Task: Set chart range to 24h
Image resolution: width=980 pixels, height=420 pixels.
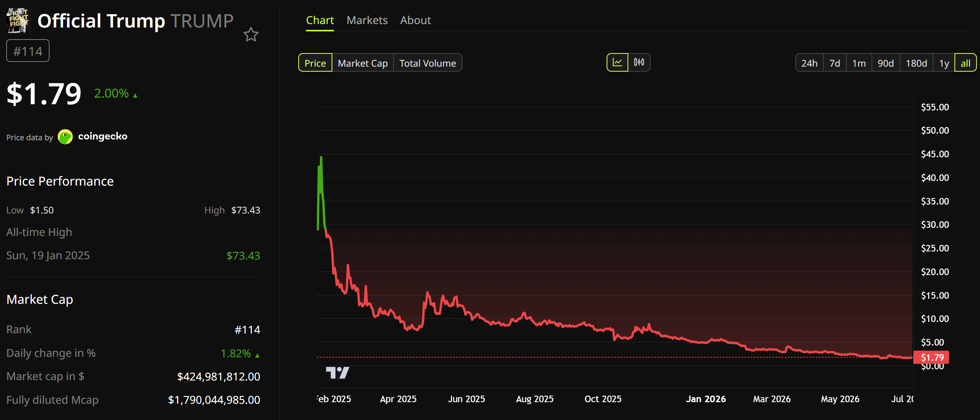Action: click(x=809, y=63)
